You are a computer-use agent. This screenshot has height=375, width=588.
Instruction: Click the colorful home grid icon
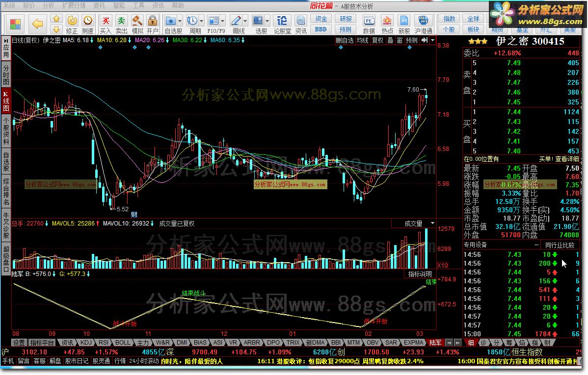[x=15, y=25]
